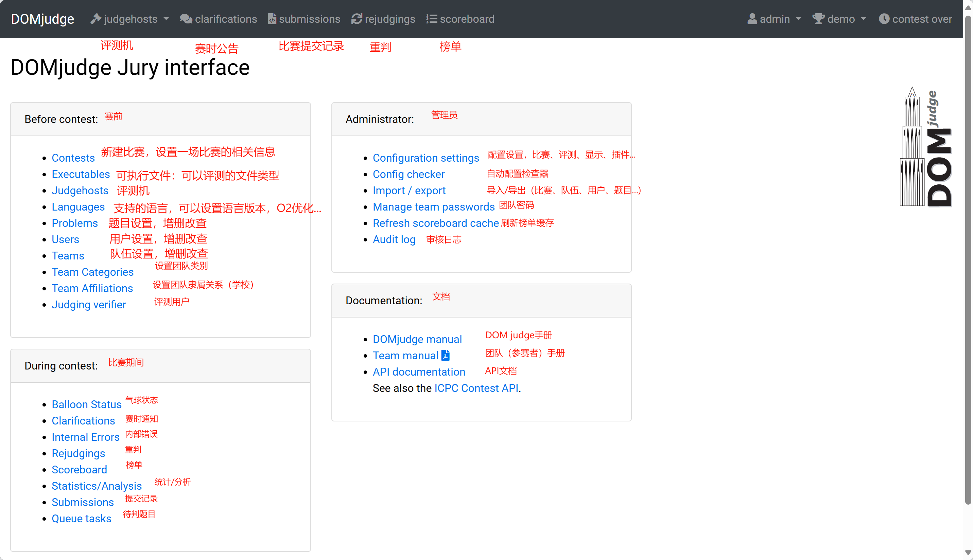Expand the judgehosts dropdown caret
The height and width of the screenshot is (560, 973).
coord(166,19)
